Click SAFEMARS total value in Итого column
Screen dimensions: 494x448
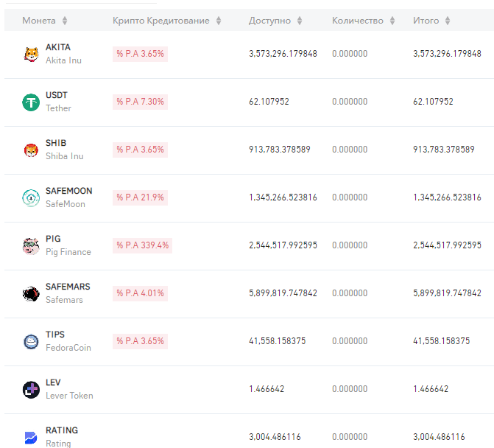(447, 293)
